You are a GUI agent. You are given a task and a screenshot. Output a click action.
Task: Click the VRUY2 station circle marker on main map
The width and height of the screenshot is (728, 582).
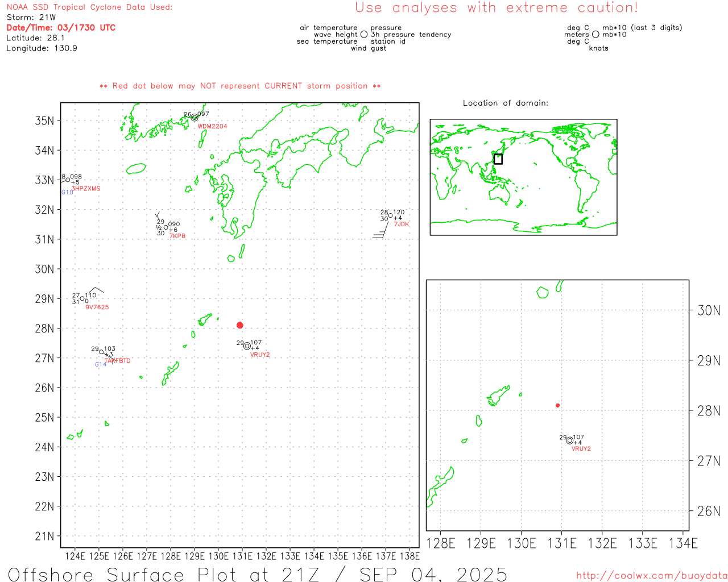click(247, 346)
